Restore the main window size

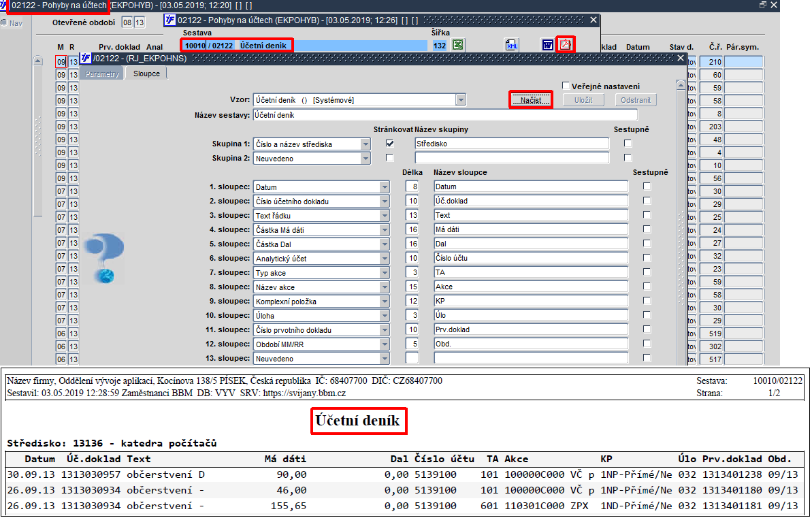[x=762, y=5]
